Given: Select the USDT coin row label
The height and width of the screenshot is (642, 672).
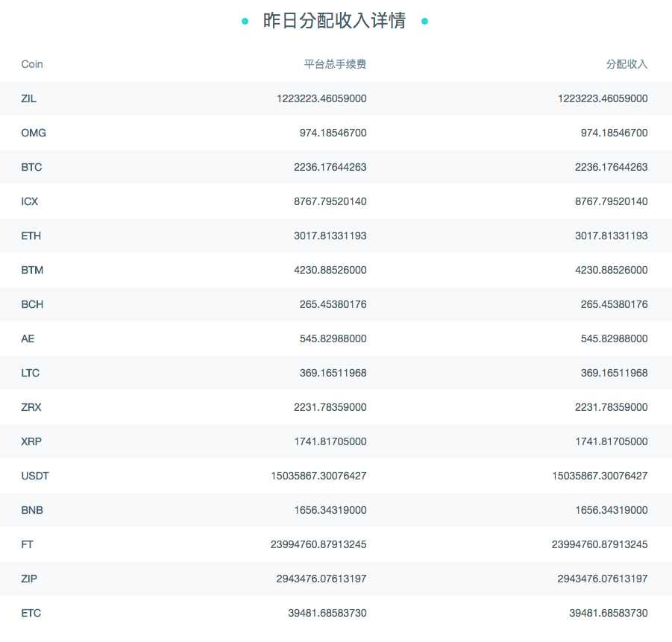Looking at the screenshot, I should [x=35, y=476].
